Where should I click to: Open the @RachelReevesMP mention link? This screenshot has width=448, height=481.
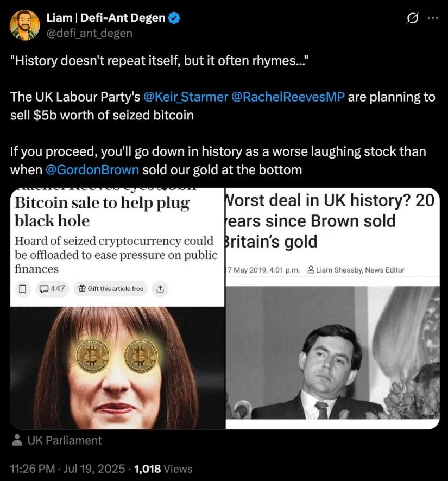click(288, 97)
